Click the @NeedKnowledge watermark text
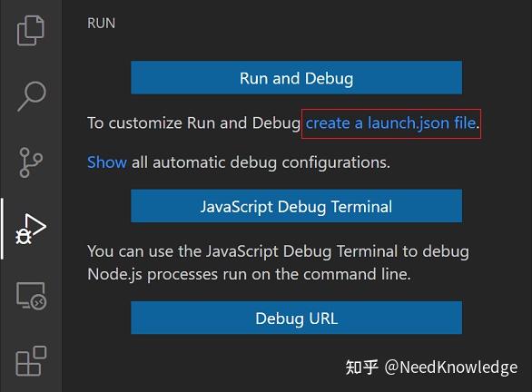This screenshot has height=392, width=532. click(451, 367)
